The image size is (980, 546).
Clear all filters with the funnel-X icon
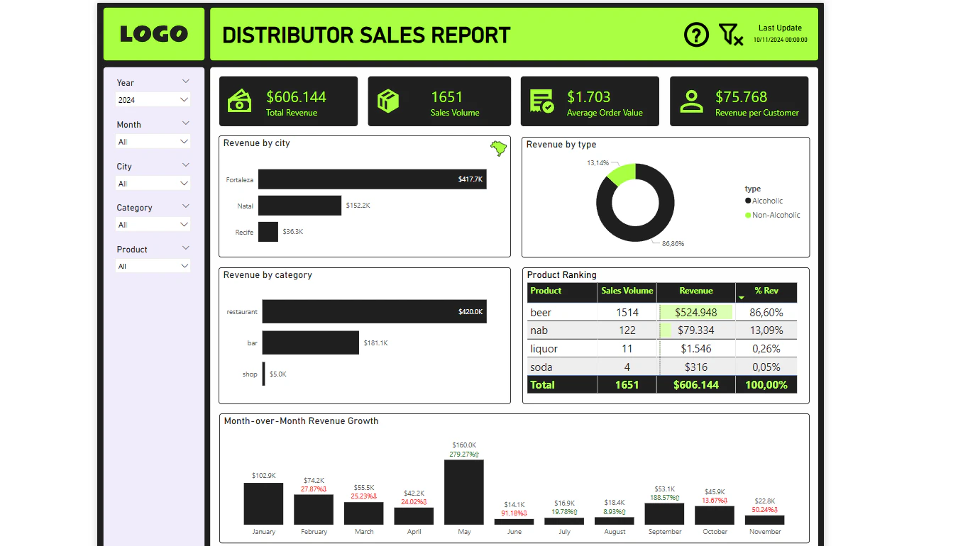pos(731,34)
